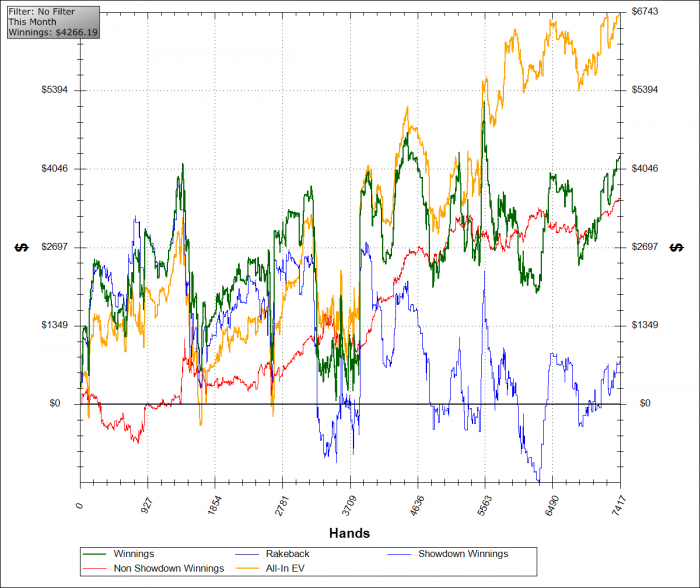Screen dimensions: 700x588
Task: Click the blue Rakeback legend line
Action: (x=247, y=554)
